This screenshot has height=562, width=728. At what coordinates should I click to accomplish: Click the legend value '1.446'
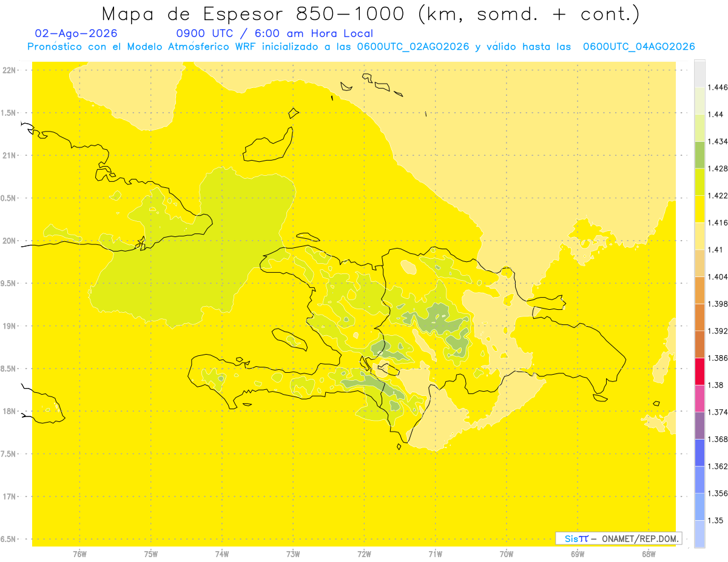pos(718,87)
